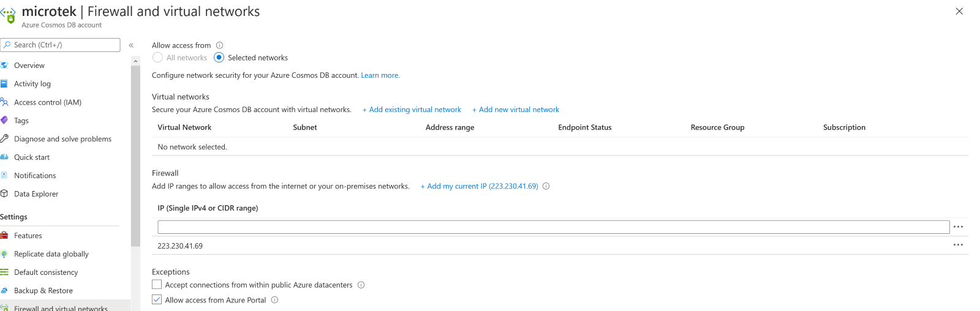Select the Selected networks radio button

219,58
